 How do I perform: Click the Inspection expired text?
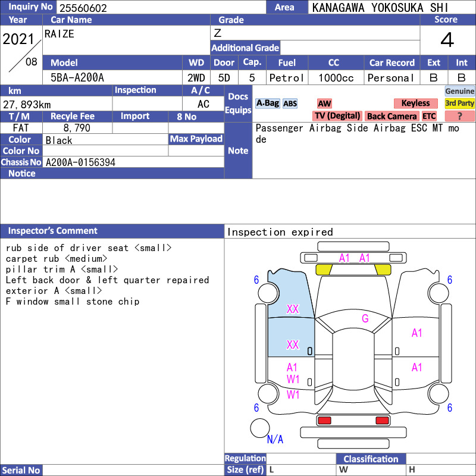[x=280, y=232]
